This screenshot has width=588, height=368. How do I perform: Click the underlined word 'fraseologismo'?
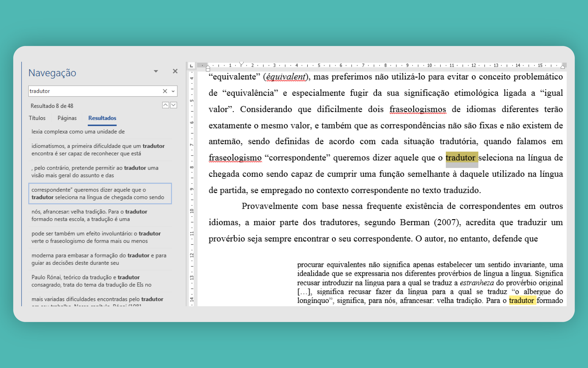235,158
